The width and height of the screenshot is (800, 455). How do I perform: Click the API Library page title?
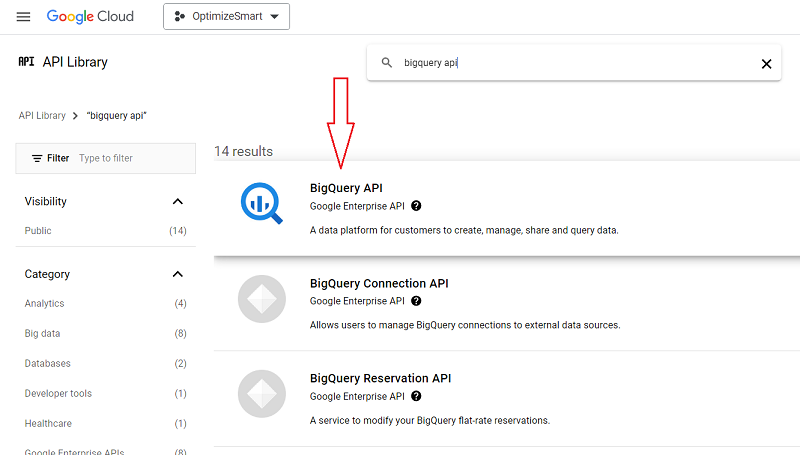[x=75, y=62]
